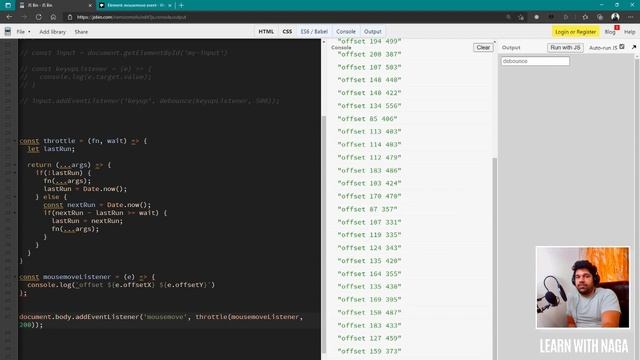This screenshot has height=360, width=640.
Task: Toggle the Auto-run JS checkbox
Action: point(622,47)
